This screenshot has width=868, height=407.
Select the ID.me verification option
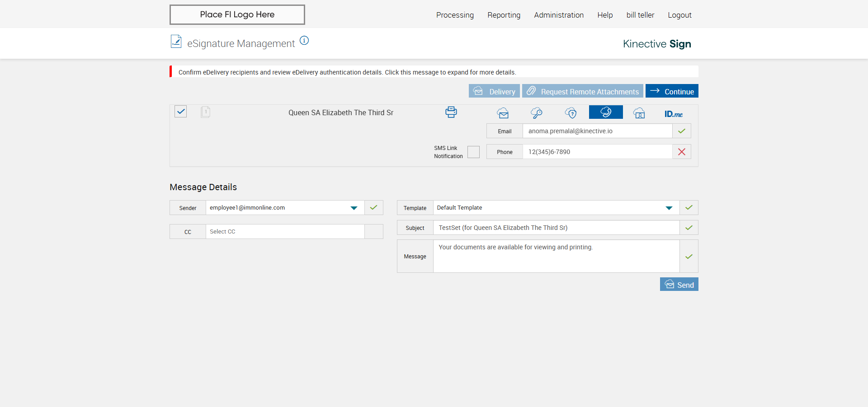click(673, 114)
